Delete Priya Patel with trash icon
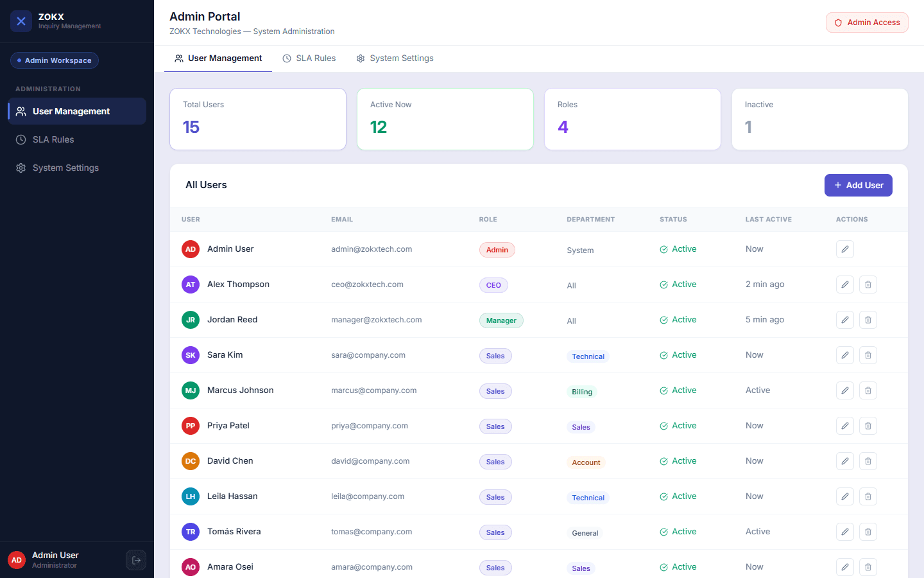 click(868, 426)
